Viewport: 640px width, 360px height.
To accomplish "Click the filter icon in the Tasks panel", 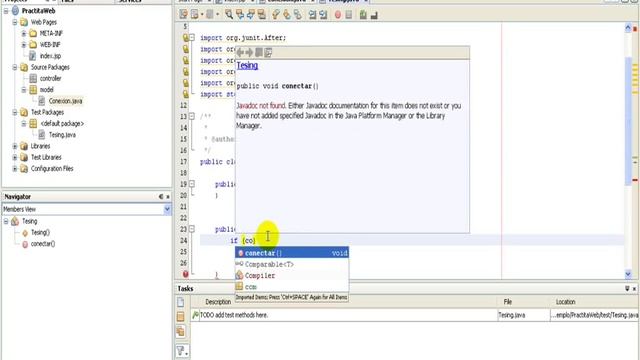I will point(182,350).
